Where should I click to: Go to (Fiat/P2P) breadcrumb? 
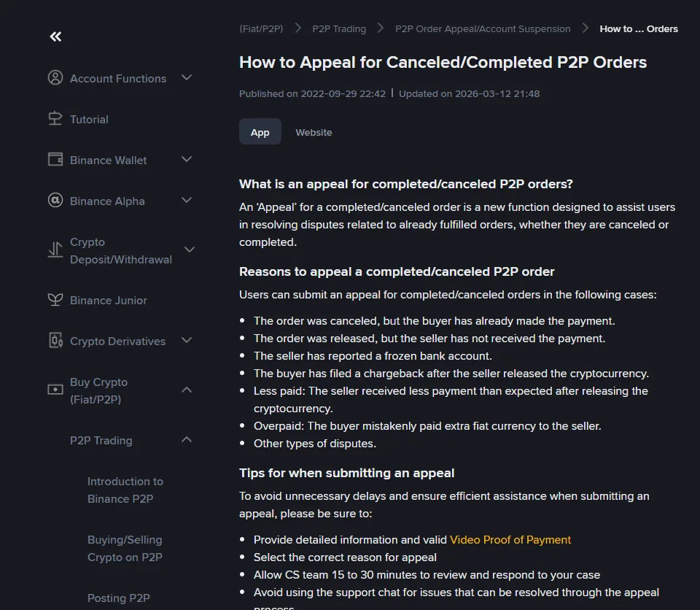pos(261,29)
